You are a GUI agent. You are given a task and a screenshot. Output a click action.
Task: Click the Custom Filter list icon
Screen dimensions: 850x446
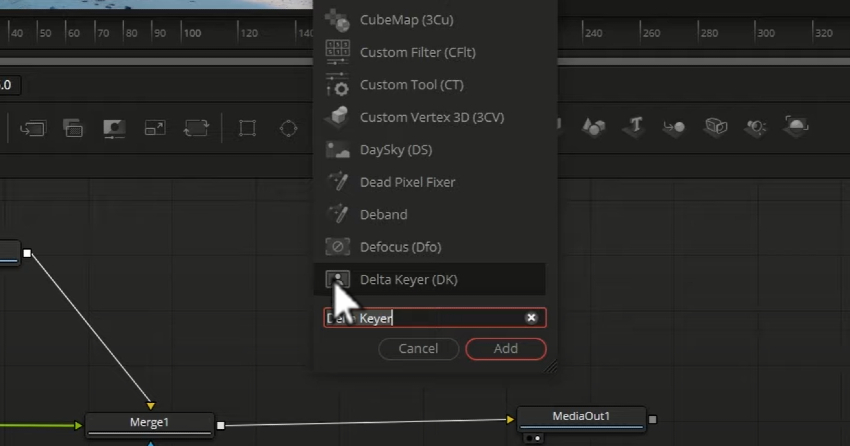click(x=337, y=53)
